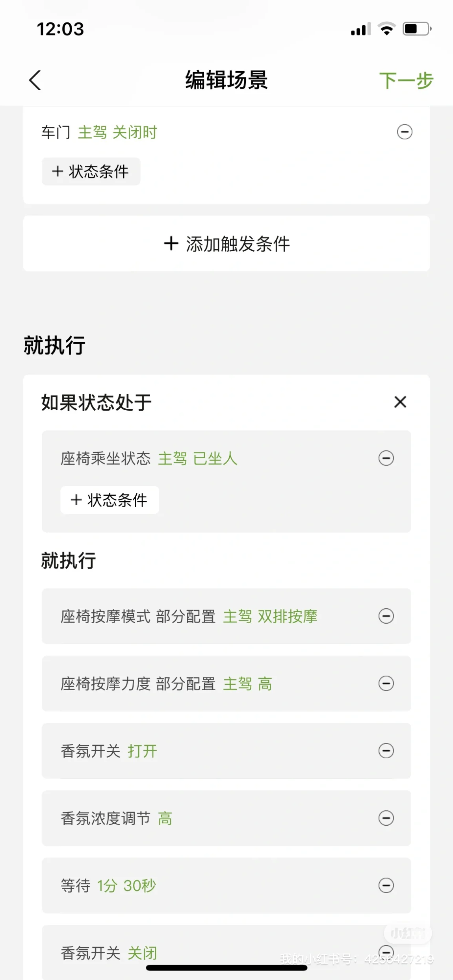Image resolution: width=453 pixels, height=980 pixels.
Task: Remove the 香氛开关 打开 action
Action: (x=386, y=751)
